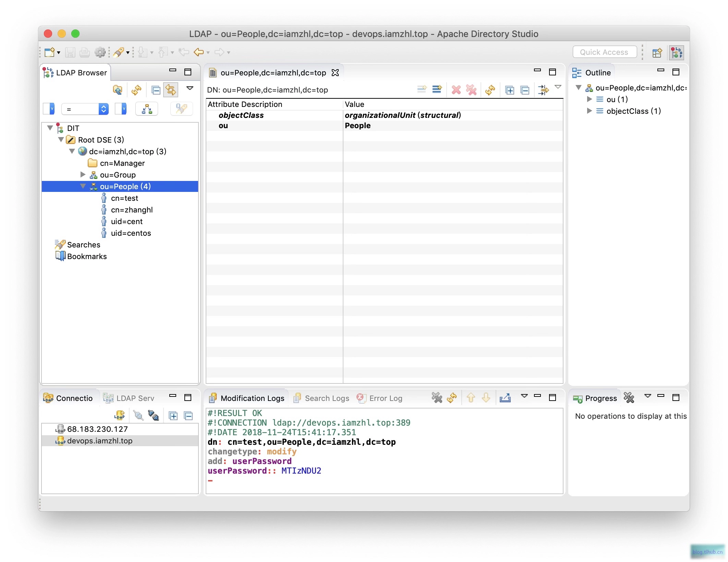
Task: Switch to Search Logs tab
Action: coord(321,398)
